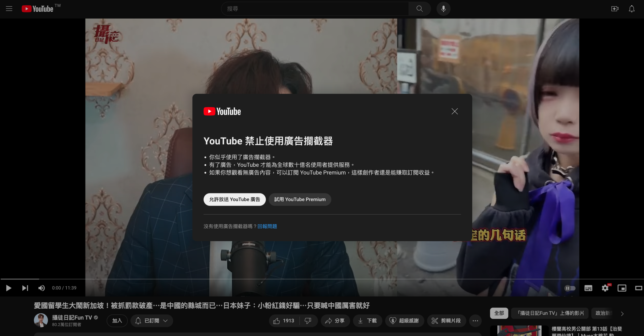Like the video with 1913 likes
Screen dimensions: 644x336
[x=284, y=321]
